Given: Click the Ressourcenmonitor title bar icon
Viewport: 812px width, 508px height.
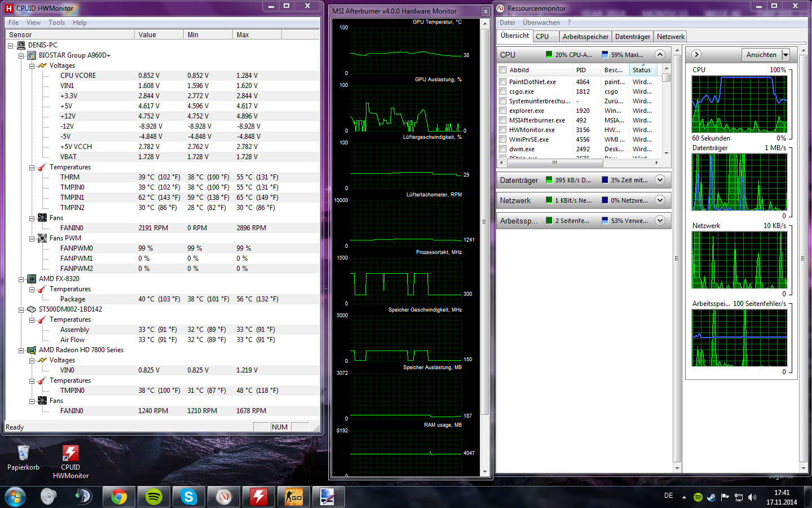Looking at the screenshot, I should [x=500, y=8].
